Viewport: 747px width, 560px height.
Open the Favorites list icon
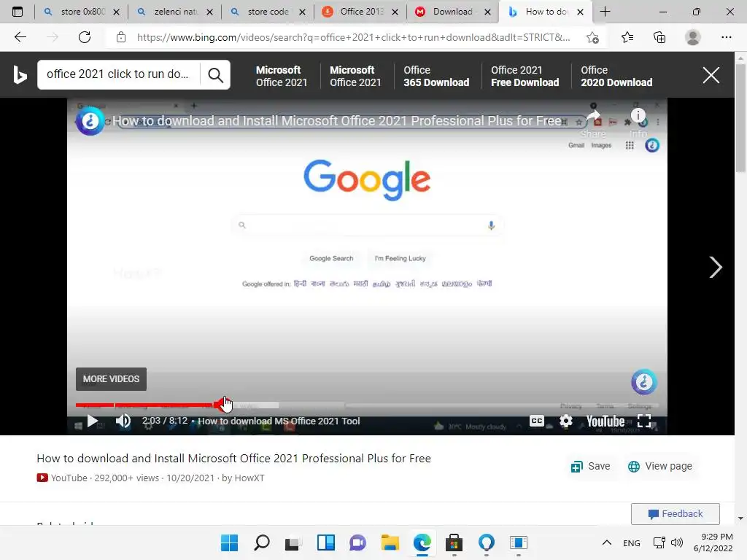coord(627,37)
